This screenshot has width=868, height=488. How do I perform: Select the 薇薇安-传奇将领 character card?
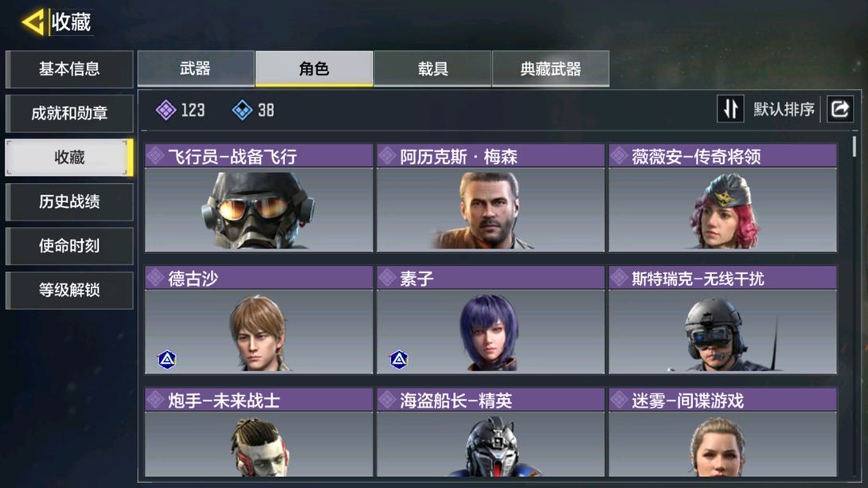coord(723,198)
